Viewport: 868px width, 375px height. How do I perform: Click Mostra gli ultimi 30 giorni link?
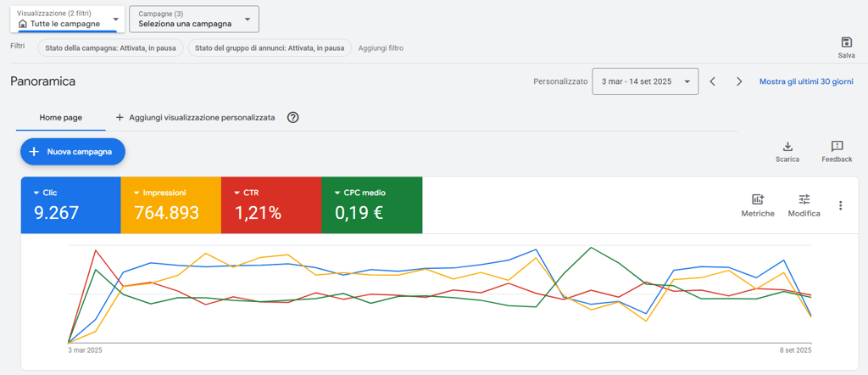point(807,81)
